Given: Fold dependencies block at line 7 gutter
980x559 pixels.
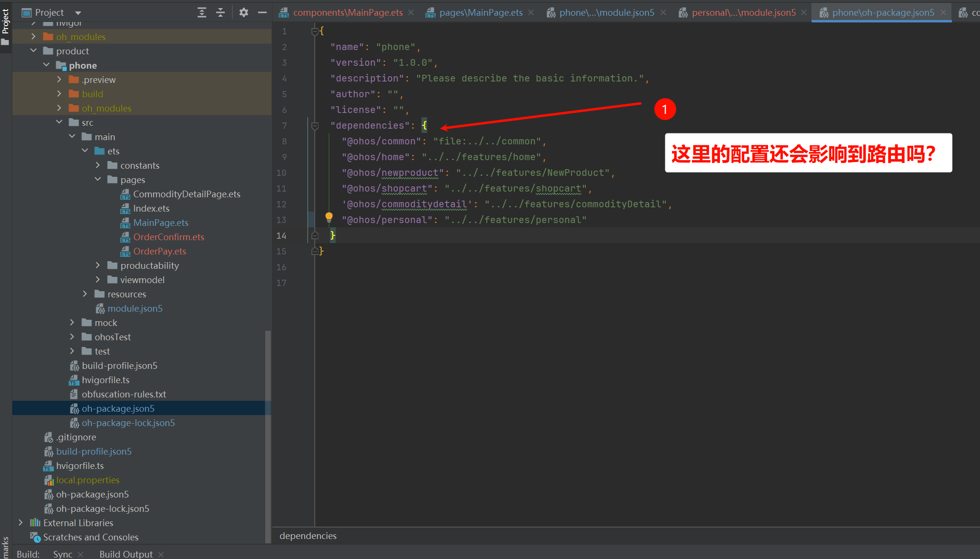Looking at the screenshot, I should pyautogui.click(x=315, y=126).
